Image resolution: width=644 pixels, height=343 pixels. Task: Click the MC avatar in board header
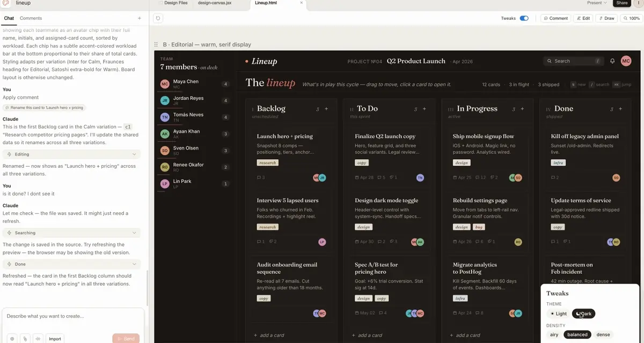(x=626, y=61)
